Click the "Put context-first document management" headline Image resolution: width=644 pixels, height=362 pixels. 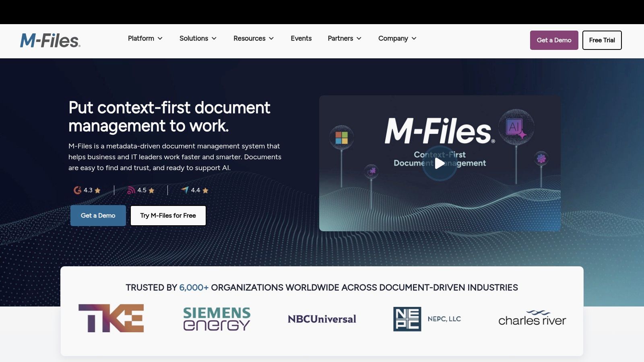tap(169, 117)
